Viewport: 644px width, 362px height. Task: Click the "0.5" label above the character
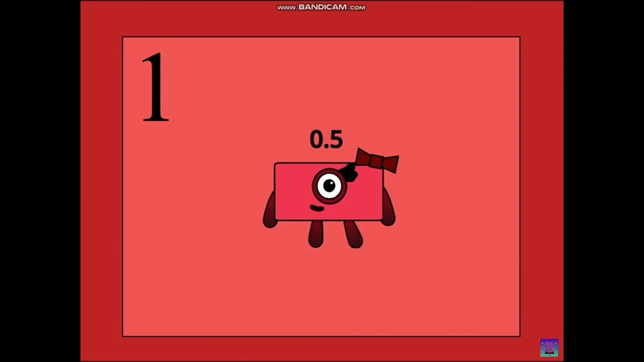tap(326, 139)
